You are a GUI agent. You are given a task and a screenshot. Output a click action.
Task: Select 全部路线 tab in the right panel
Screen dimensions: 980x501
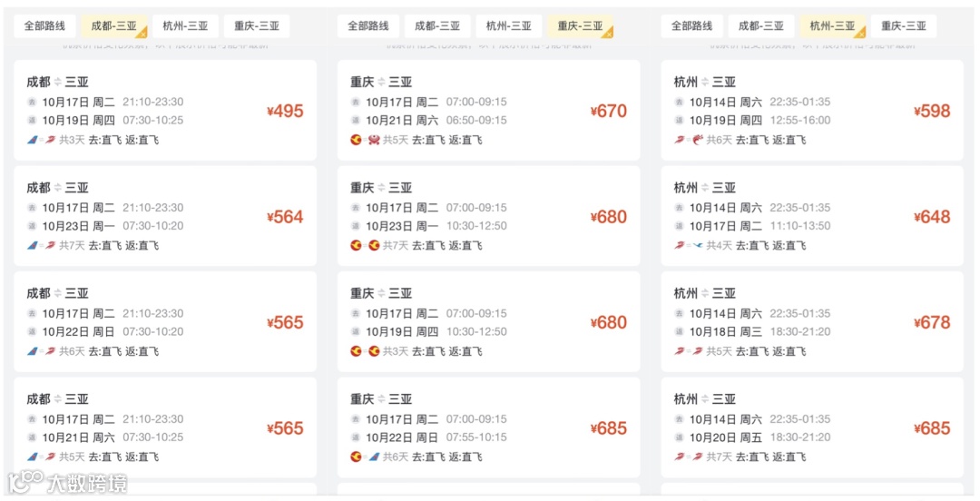pyautogui.click(x=692, y=26)
